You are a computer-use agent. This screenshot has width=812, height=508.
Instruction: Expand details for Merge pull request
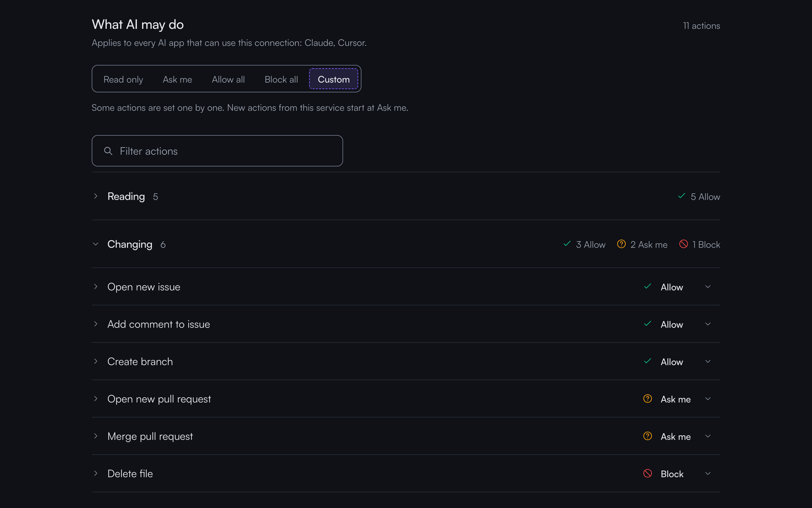click(95, 436)
